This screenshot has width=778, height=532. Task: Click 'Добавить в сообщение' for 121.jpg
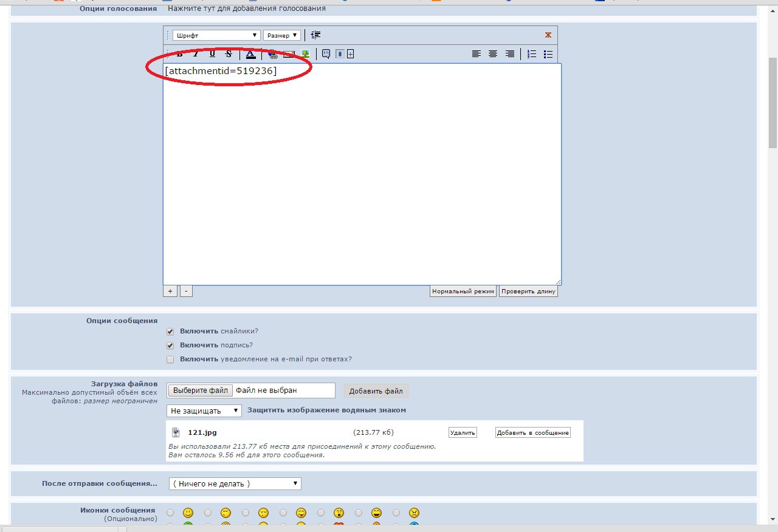tap(533, 432)
